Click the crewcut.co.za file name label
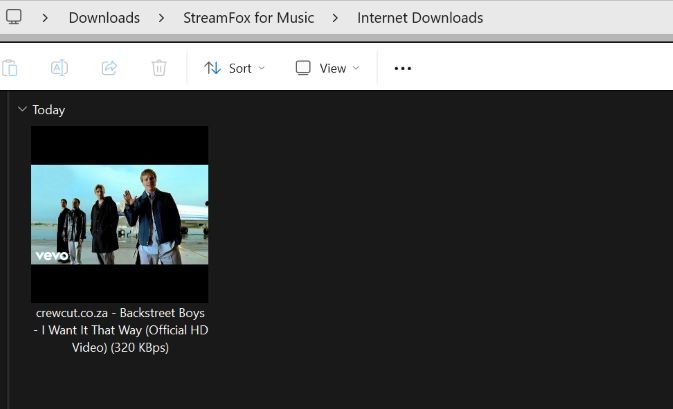673x409 pixels. [120, 330]
